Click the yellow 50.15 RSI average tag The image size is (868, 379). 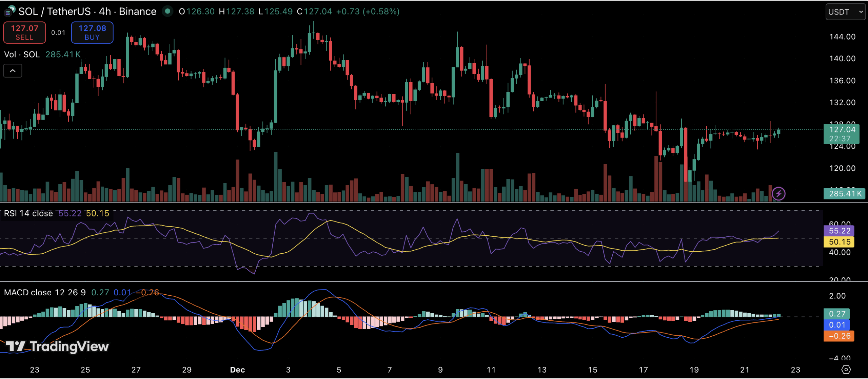point(839,242)
